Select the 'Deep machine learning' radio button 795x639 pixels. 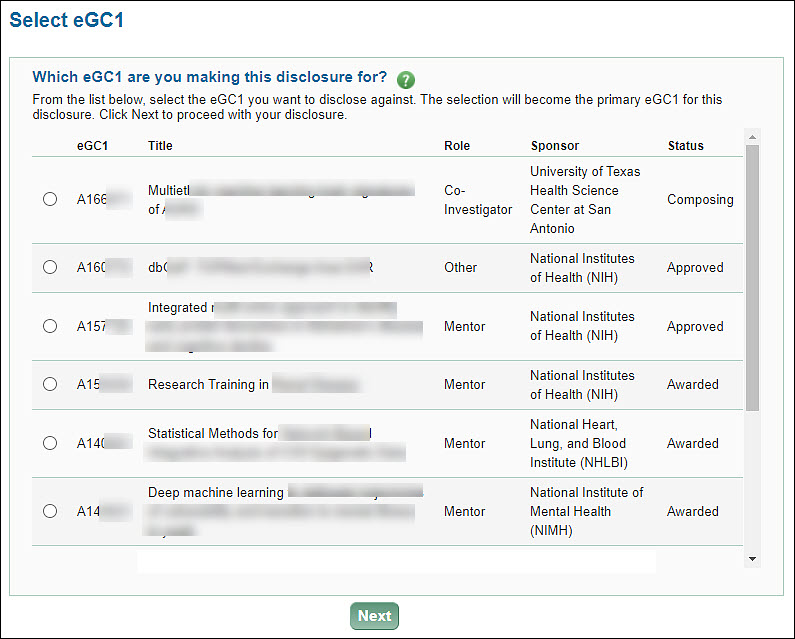point(50,511)
